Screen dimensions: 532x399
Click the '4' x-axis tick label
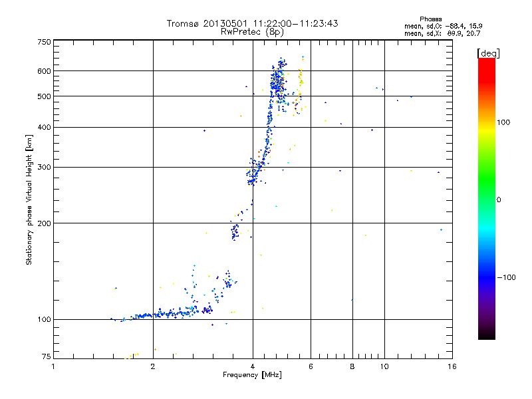click(253, 366)
